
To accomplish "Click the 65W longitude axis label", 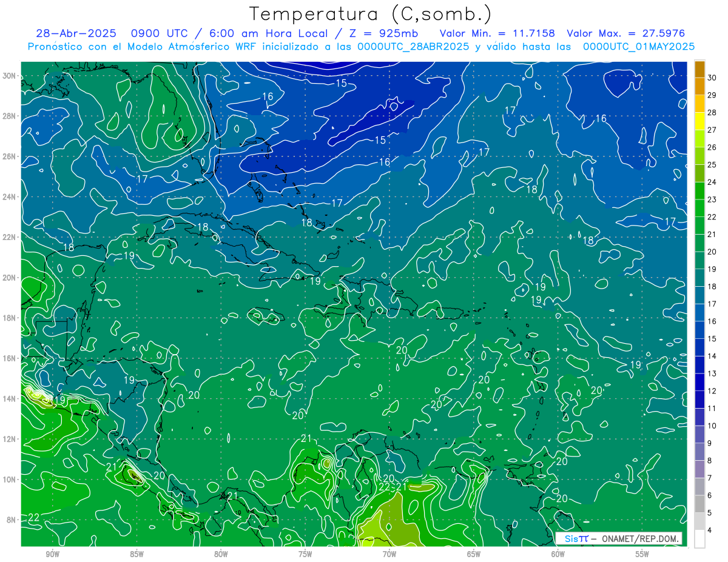I will pyautogui.click(x=474, y=555).
